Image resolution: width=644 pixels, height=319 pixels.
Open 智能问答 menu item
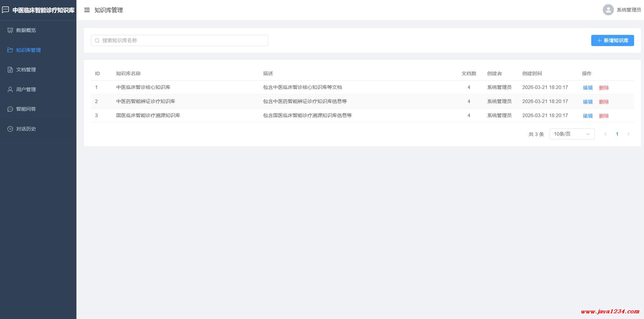point(26,109)
